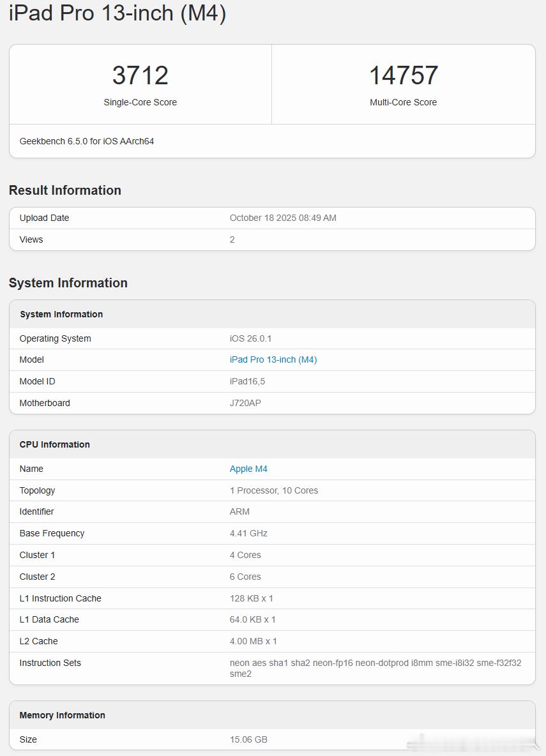The height and width of the screenshot is (756, 546).
Task: Click the multi-core score 14757
Action: [403, 75]
